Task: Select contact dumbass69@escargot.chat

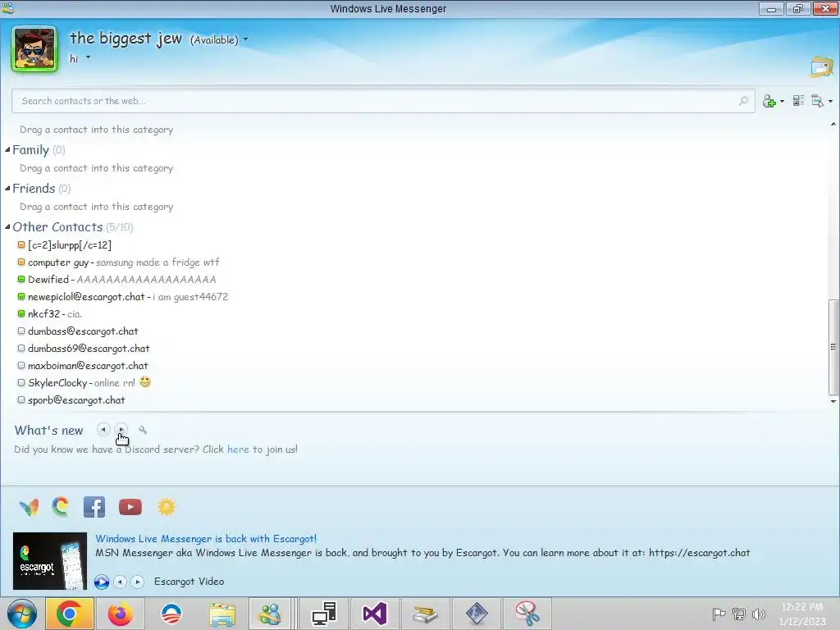Action: point(89,348)
